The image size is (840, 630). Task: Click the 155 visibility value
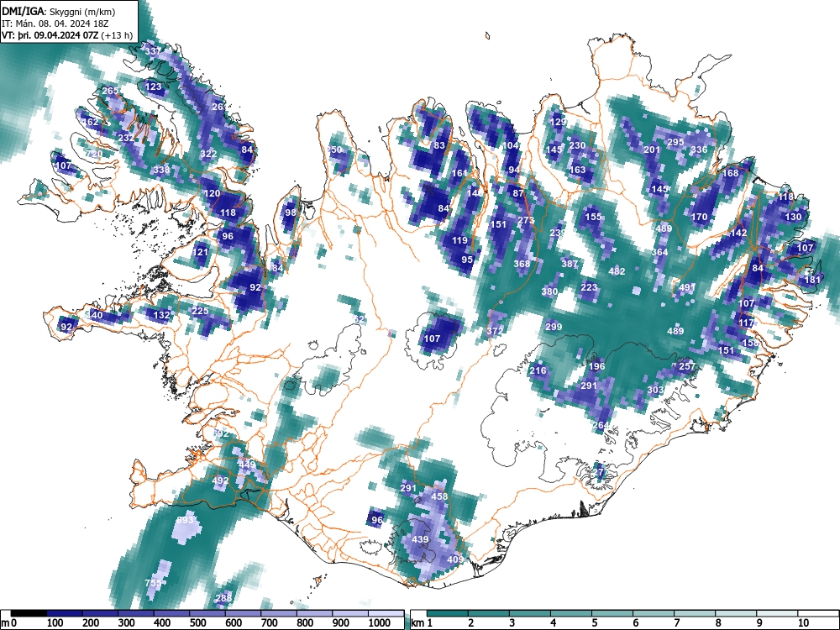[x=593, y=217]
